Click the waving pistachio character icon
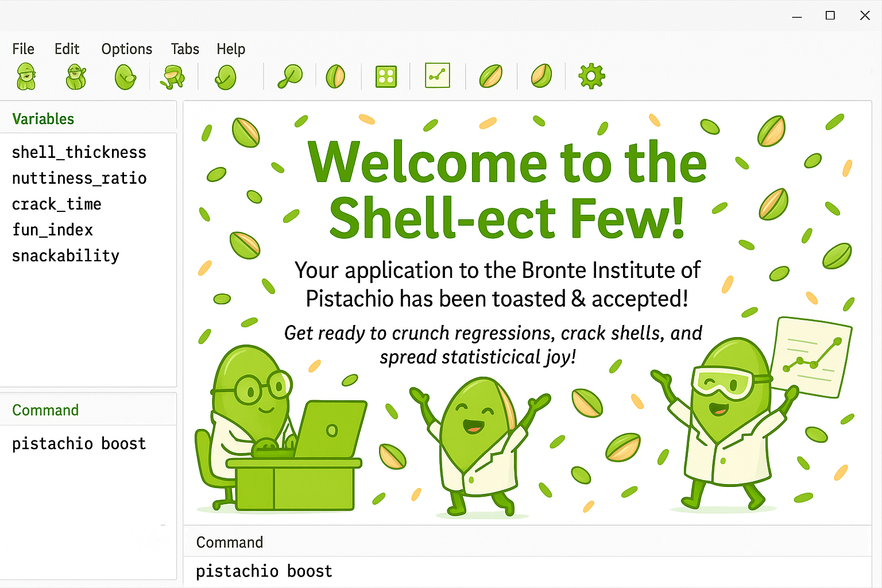The image size is (882, 588). (x=76, y=76)
